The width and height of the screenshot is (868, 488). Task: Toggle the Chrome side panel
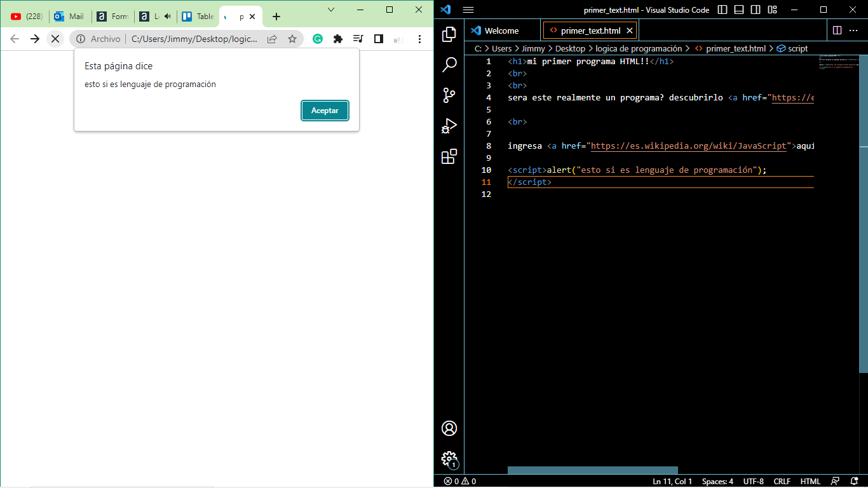pyautogui.click(x=379, y=39)
